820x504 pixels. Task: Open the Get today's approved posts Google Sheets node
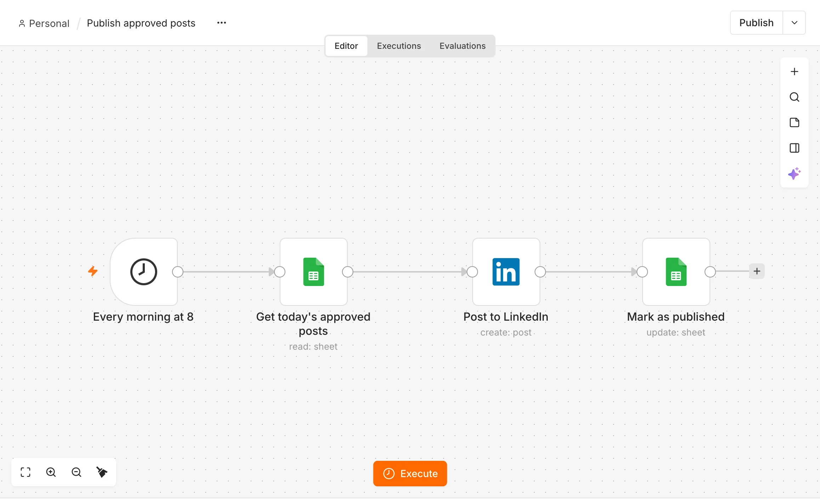pos(314,272)
